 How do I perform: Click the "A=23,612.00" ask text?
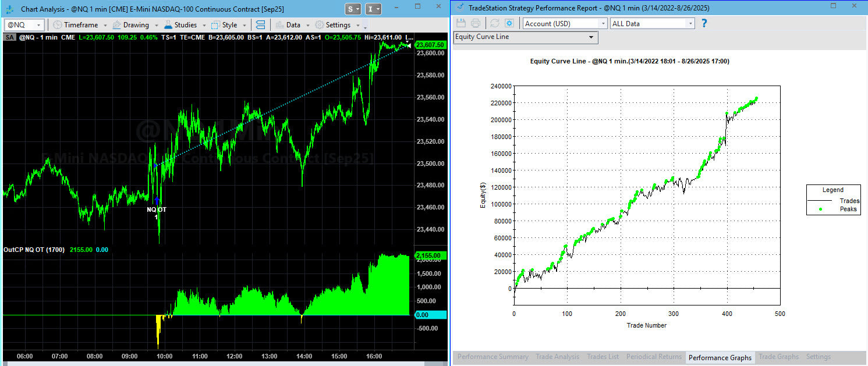click(284, 37)
